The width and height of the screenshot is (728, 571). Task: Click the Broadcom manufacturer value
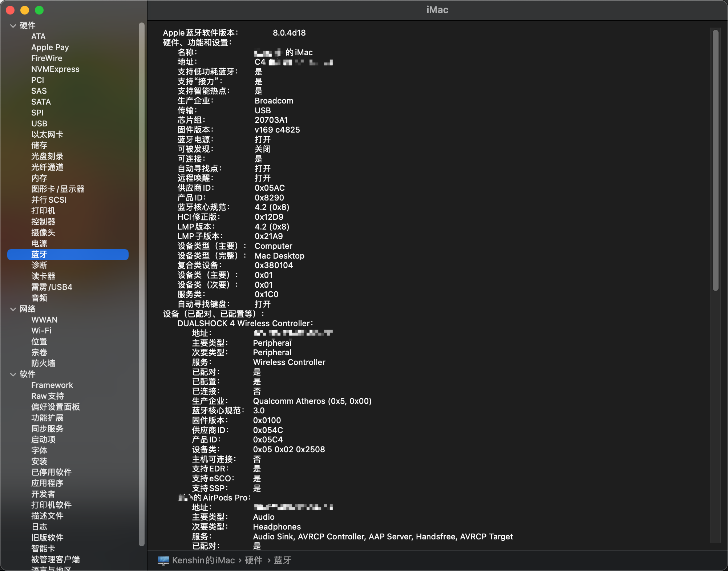click(274, 101)
